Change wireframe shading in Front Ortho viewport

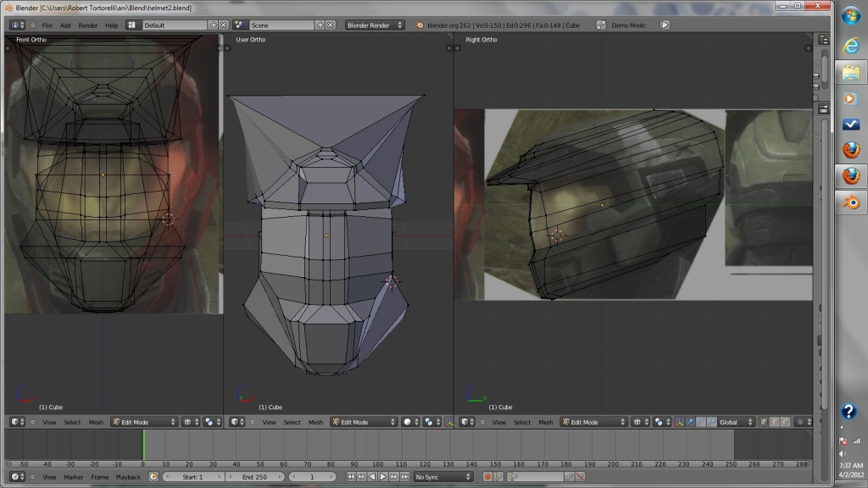[191, 422]
